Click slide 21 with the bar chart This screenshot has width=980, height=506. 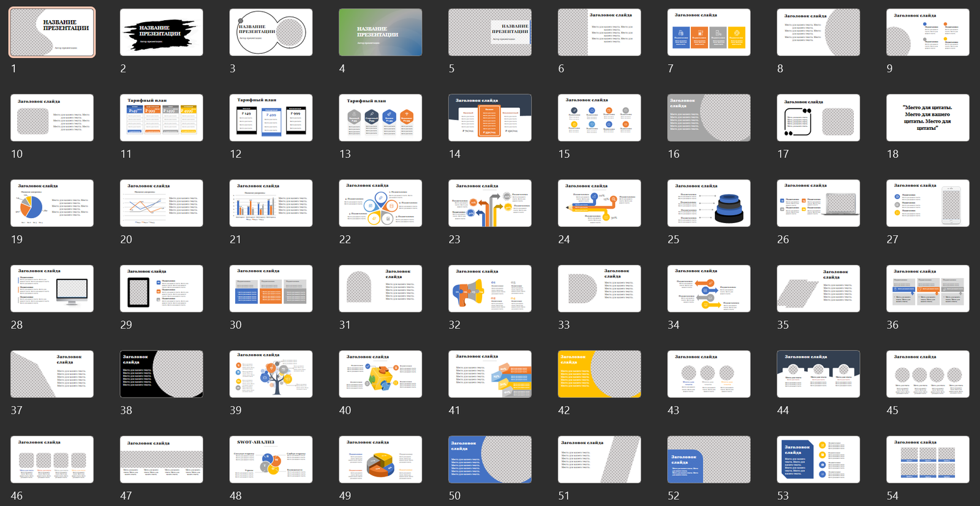[271, 203]
